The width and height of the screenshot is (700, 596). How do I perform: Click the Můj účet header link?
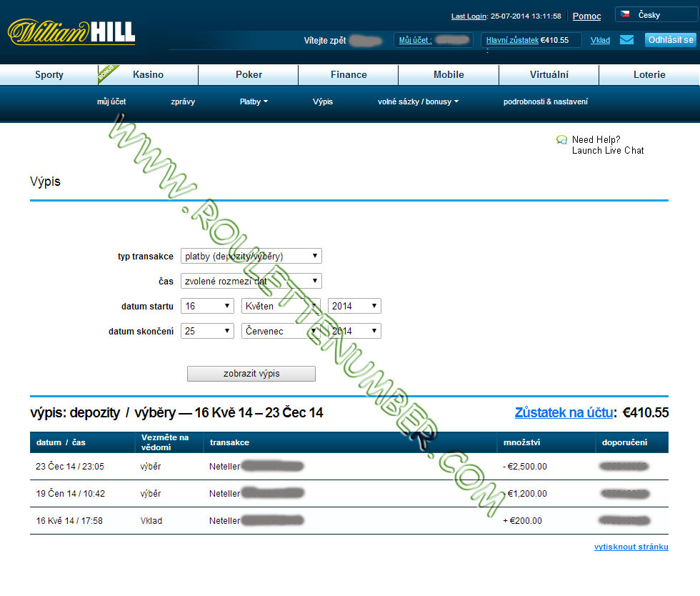pos(415,40)
